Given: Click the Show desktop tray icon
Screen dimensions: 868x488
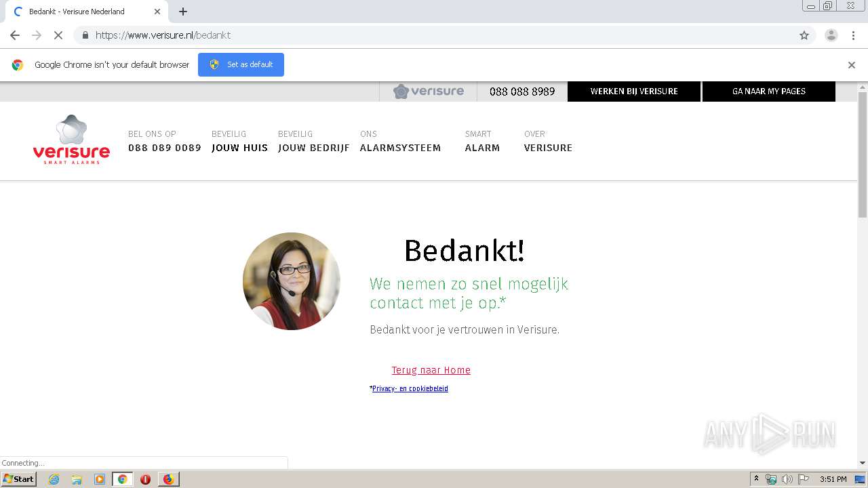Looking at the screenshot, I should (x=861, y=479).
